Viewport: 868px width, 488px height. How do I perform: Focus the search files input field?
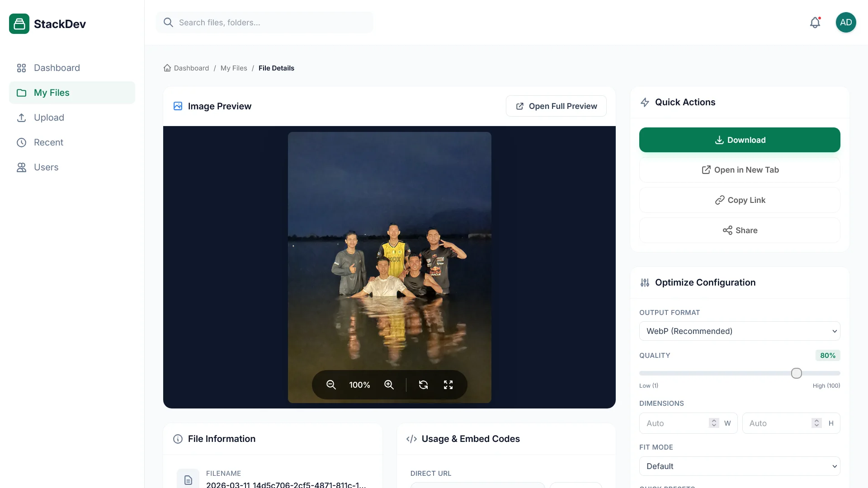point(271,23)
